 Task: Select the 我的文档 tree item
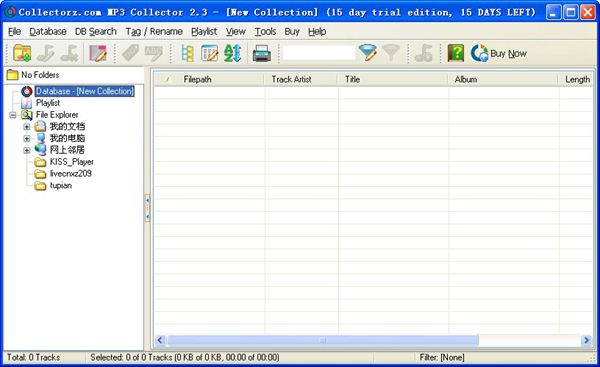tap(67, 126)
